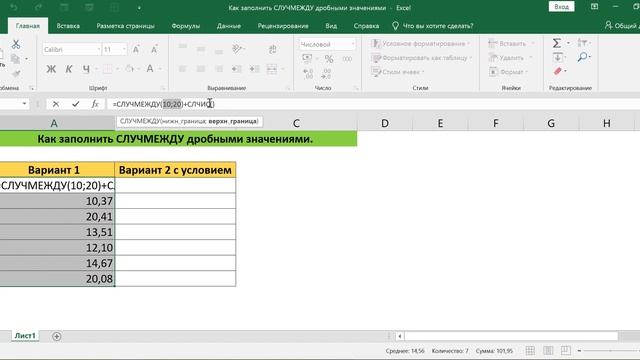Click the Удалить cells button
This screenshot has height=360, width=640.
[x=507, y=58]
